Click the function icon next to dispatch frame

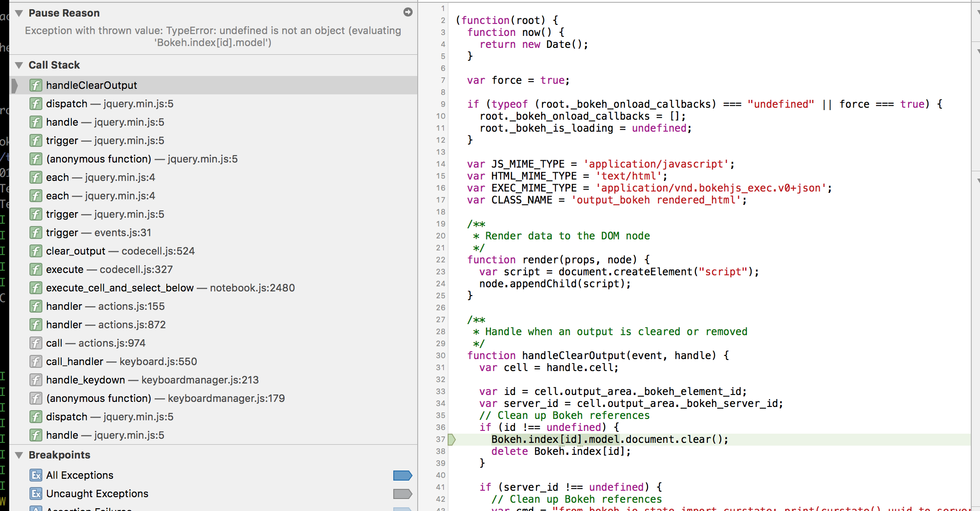pyautogui.click(x=35, y=104)
